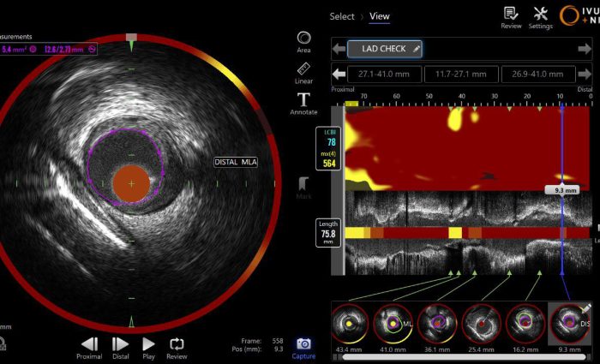This screenshot has height=364, width=600.
Task: Go to previous scan using left arrow beside LAD CHECK
Action: pyautogui.click(x=339, y=49)
